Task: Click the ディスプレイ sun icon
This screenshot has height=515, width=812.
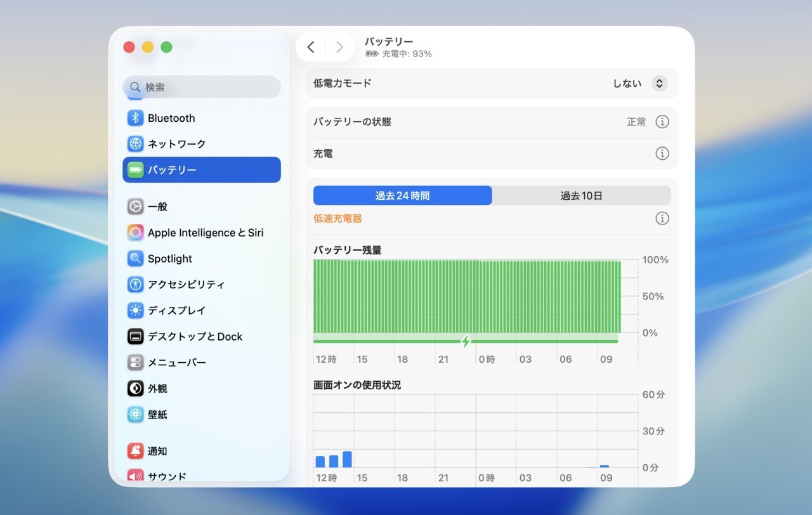Action: [135, 311]
